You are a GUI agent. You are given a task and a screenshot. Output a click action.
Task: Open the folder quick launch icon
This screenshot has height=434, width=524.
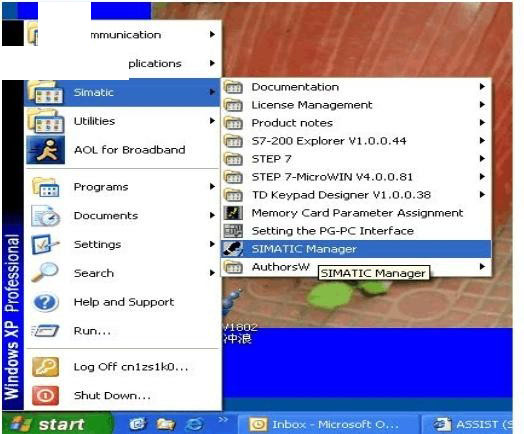tap(166, 424)
